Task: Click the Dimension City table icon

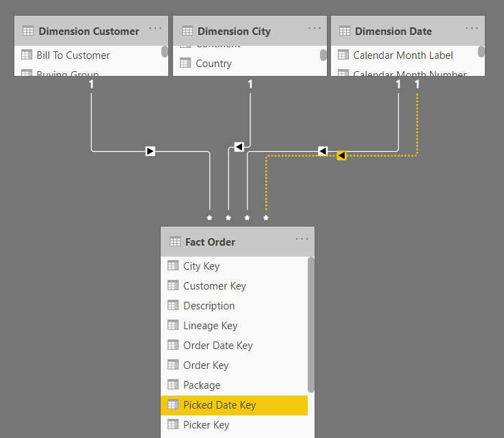Action: click(187, 31)
